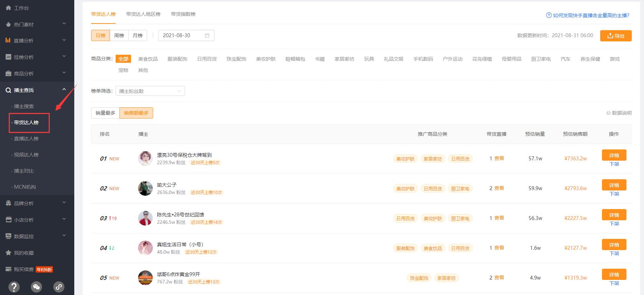Click 详情 for 斌哥6点炸黄金99开
Viewport: 644px width, 295px height.
tap(614, 274)
